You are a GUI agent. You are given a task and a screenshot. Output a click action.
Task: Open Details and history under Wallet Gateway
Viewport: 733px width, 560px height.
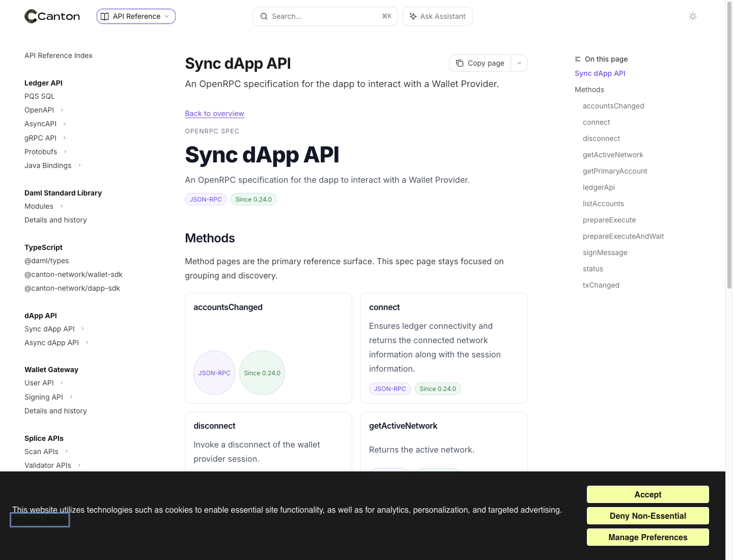pyautogui.click(x=55, y=411)
